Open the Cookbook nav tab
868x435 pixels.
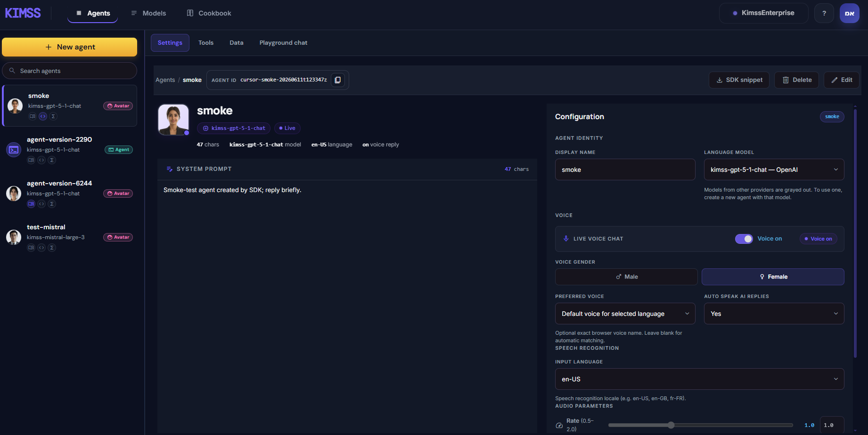[x=209, y=13]
